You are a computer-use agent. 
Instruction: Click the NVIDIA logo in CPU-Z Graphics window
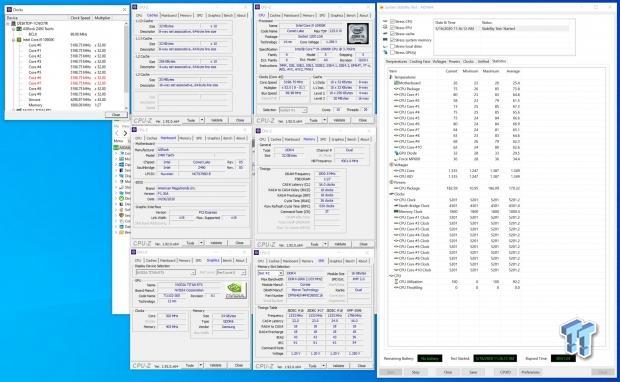click(235, 291)
